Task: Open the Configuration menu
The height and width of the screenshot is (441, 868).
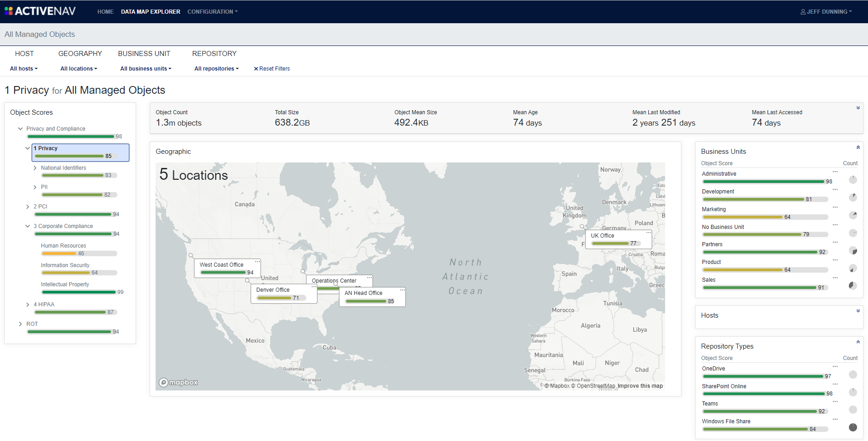Action: [212, 12]
